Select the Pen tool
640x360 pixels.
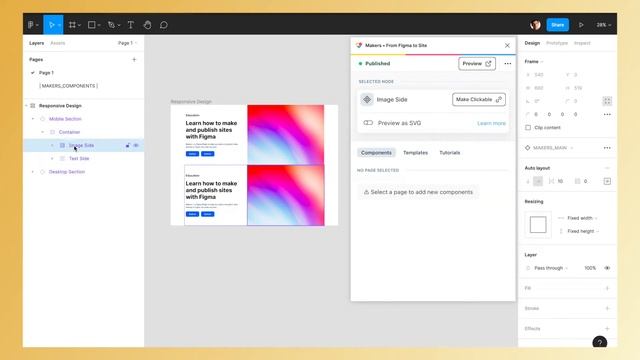(x=112, y=25)
